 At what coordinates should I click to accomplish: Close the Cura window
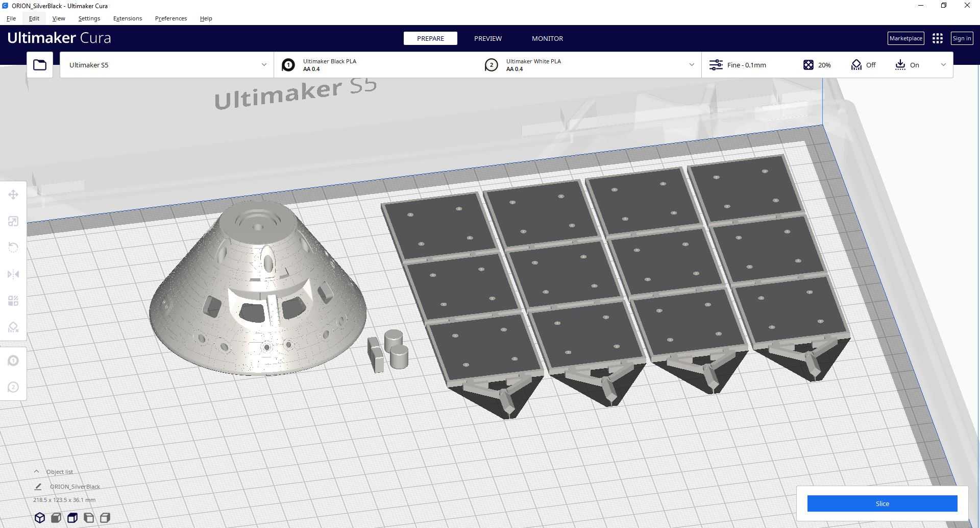coord(967,6)
